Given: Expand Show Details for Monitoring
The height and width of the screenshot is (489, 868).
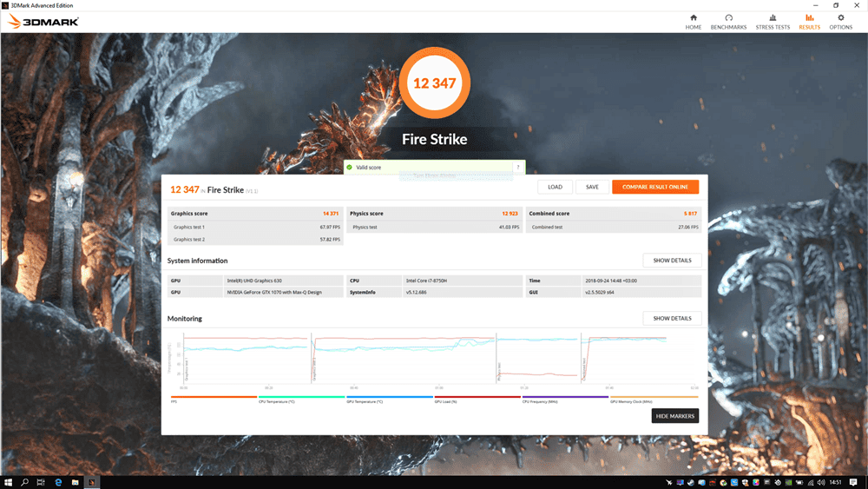Looking at the screenshot, I should pyautogui.click(x=672, y=319).
